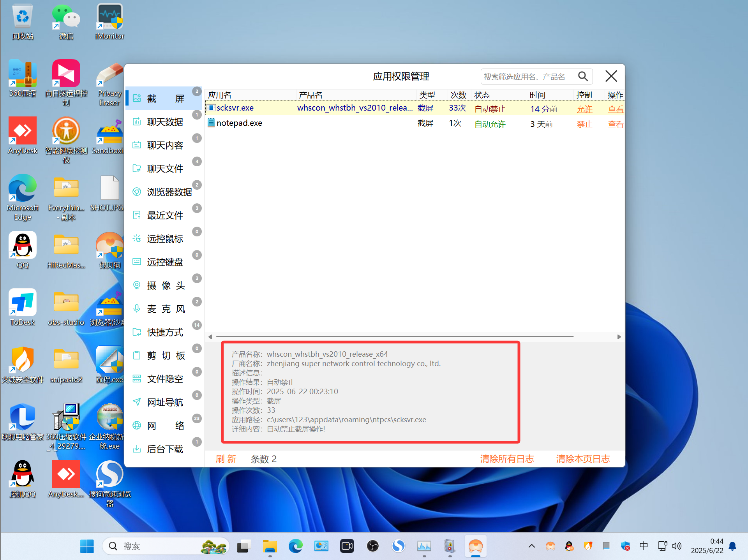This screenshot has width=748, height=560.
Task: Click the horizontal scrollbar right arrow
Action: tap(619, 337)
